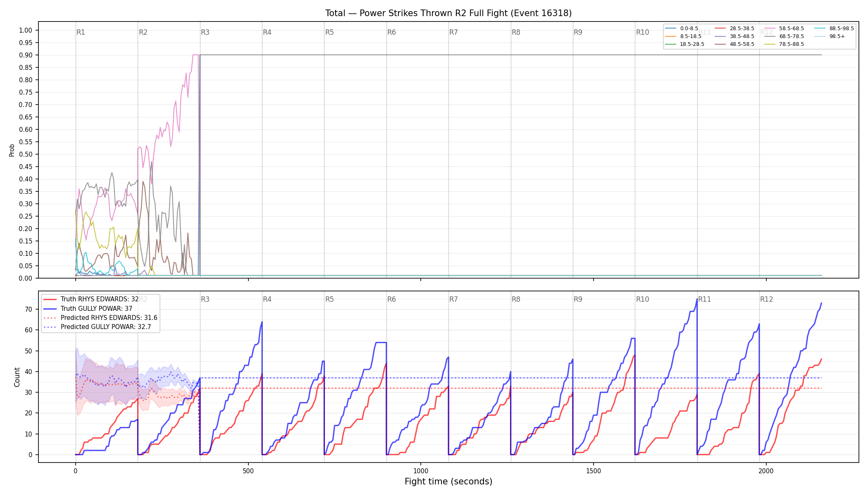Click the R9 round label in the Count chart
Viewport: 868px width, 496px height.
578,299
